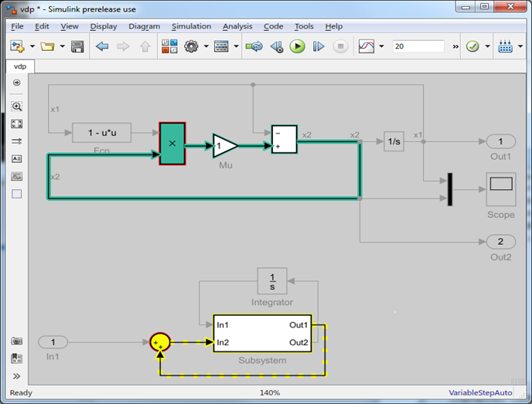This screenshot has height=404, width=532.
Task: Expand the New Model dropdown arrow
Action: (32, 46)
